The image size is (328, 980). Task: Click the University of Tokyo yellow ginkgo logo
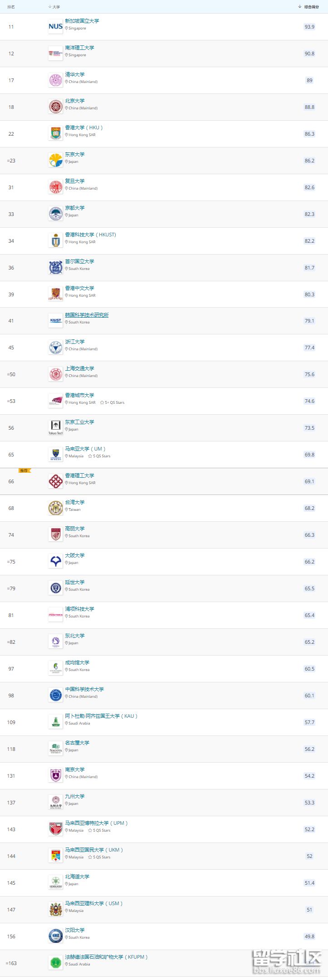[56, 161]
